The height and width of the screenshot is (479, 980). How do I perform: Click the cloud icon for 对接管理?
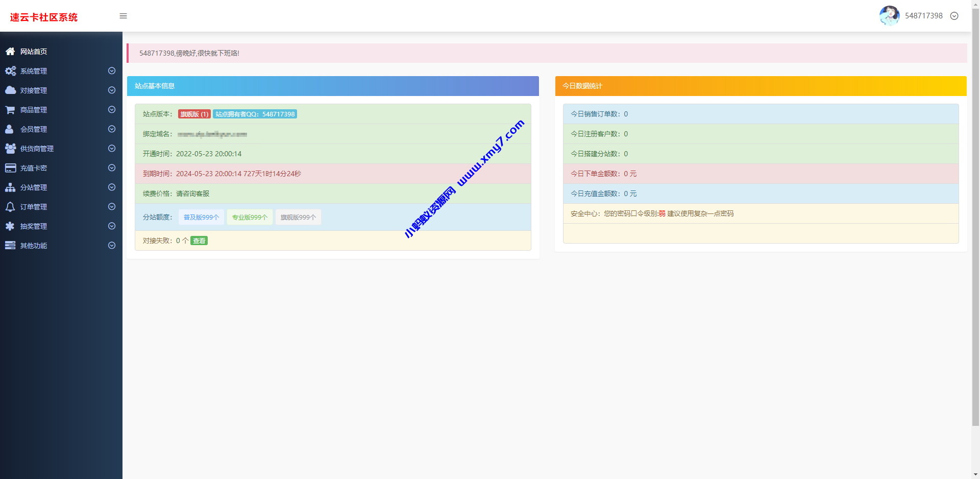10,90
